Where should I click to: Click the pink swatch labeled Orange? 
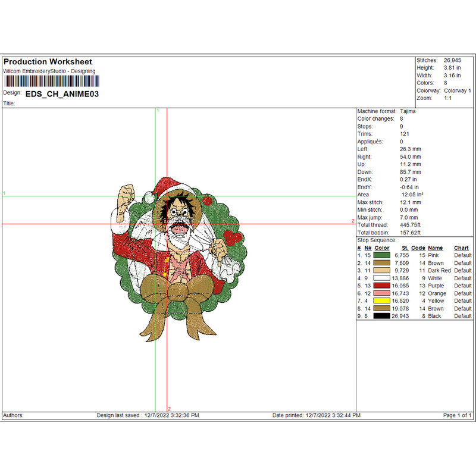coord(381,293)
